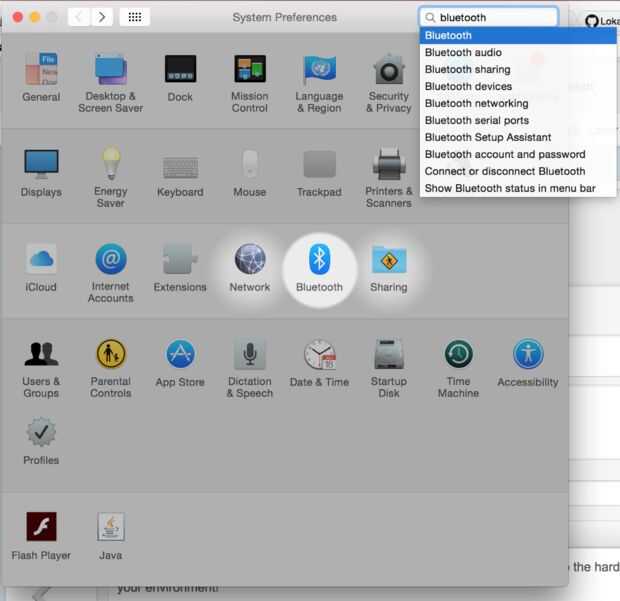Open Energy Saver preferences
This screenshot has height=601, width=620.
point(111,176)
